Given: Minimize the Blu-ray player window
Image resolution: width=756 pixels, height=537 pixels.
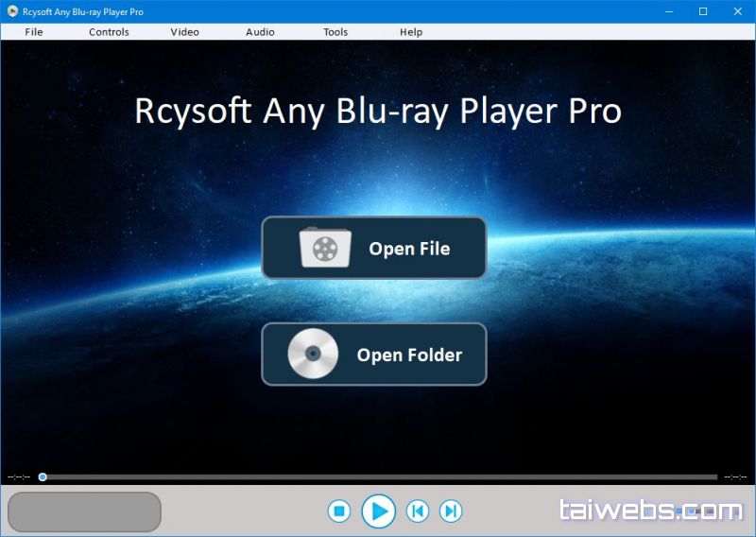Looking at the screenshot, I should click(x=668, y=11).
